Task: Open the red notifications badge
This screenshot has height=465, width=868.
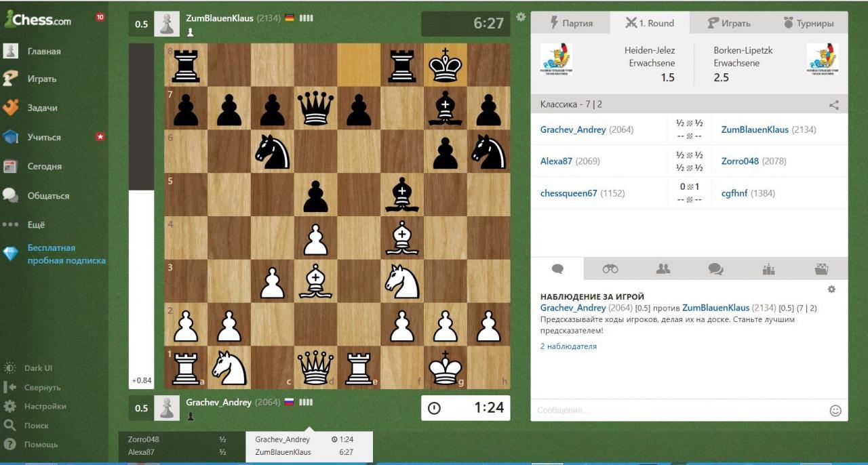Action: [x=100, y=17]
